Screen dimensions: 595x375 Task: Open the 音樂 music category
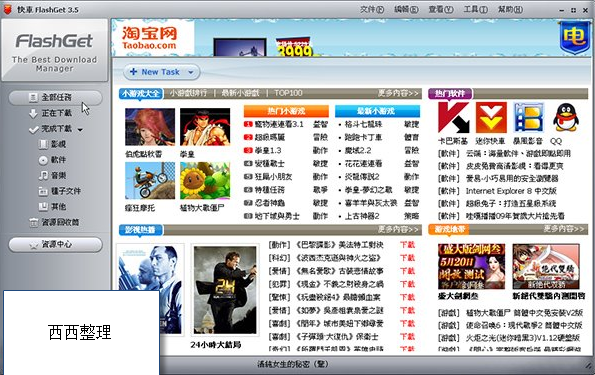(53, 175)
